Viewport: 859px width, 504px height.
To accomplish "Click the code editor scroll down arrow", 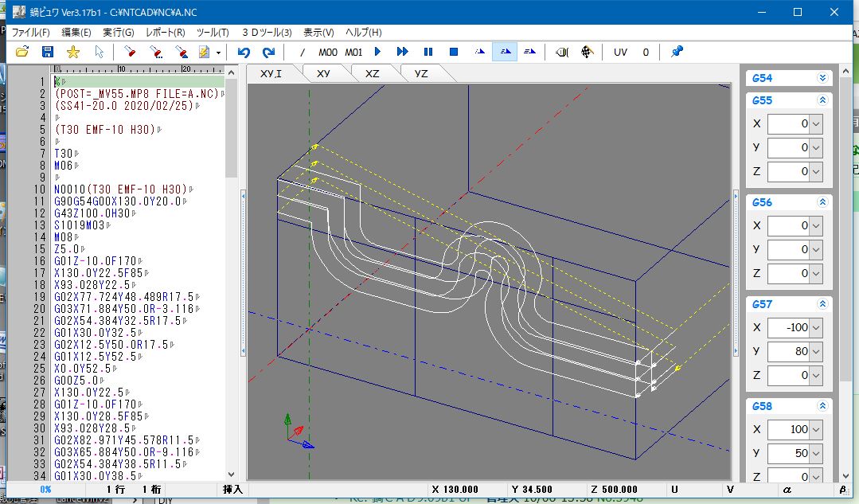I will (x=231, y=475).
